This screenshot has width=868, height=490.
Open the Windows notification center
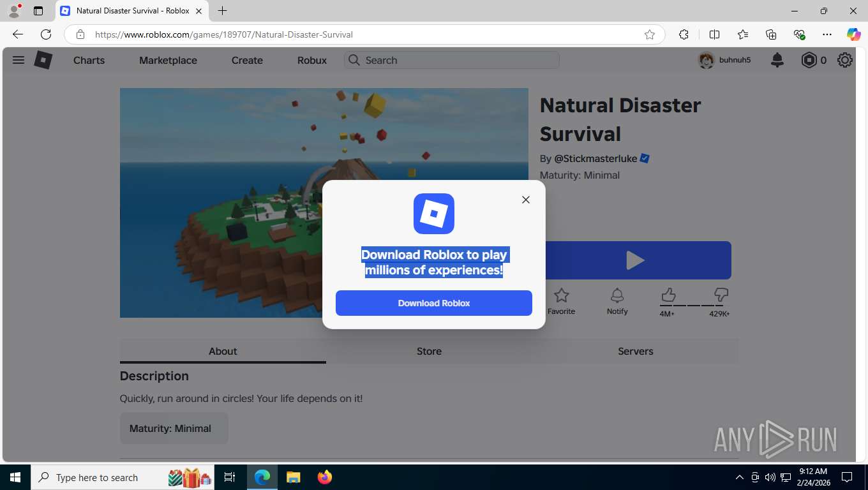[x=847, y=477]
